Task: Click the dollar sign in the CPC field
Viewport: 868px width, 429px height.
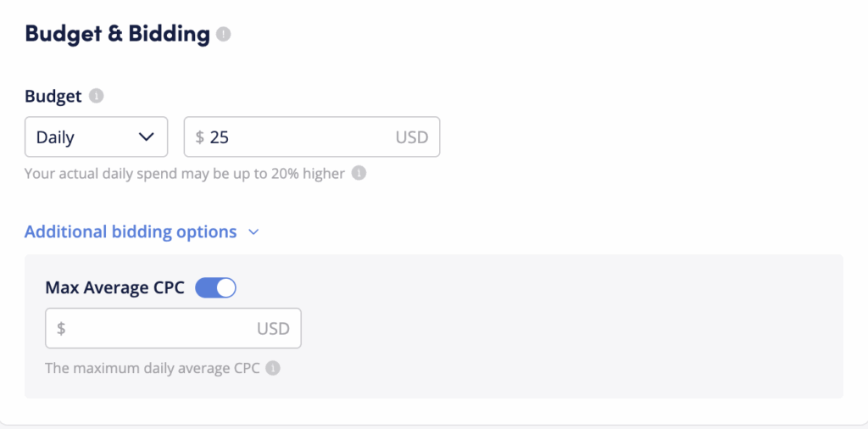Action: pyautogui.click(x=61, y=329)
